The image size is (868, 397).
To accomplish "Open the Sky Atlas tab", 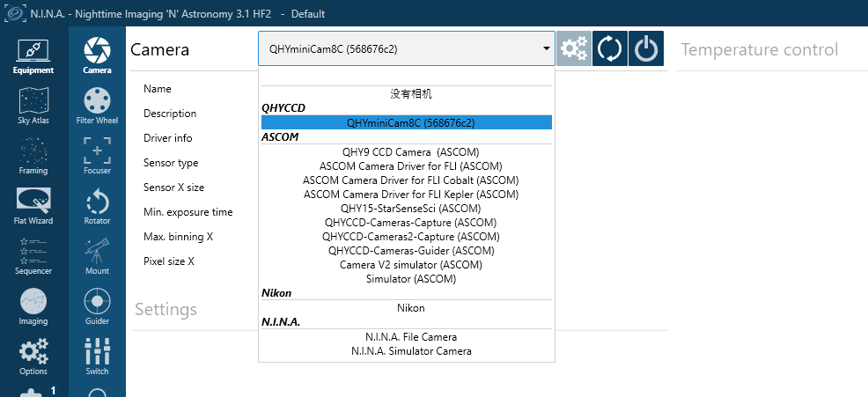I will (33, 106).
